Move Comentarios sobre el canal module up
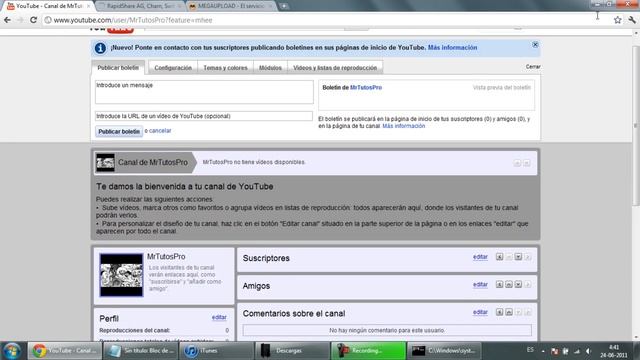The width and height of the screenshot is (640, 360). click(509, 312)
